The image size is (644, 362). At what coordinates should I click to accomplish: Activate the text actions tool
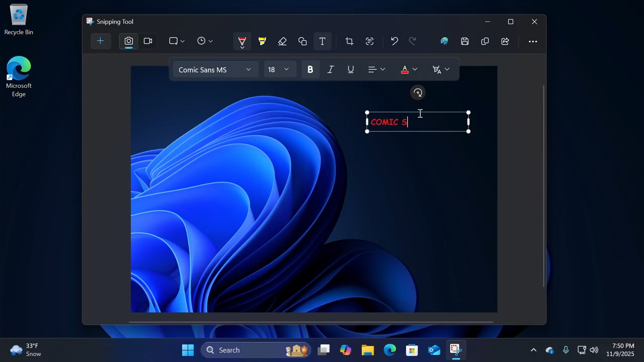tap(370, 41)
